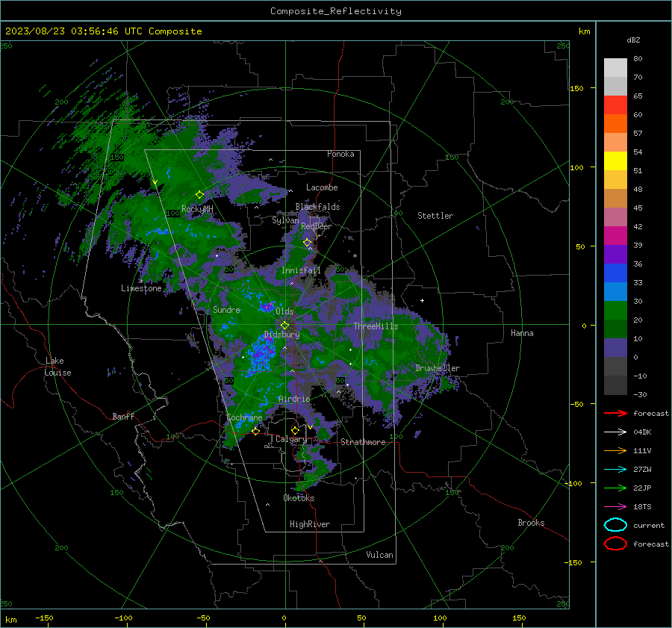This screenshot has height=628, width=672.
Task: Click the Banff label
Action: [x=123, y=416]
